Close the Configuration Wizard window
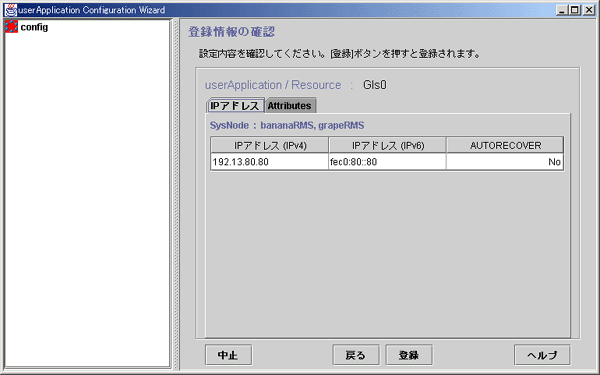Image resolution: width=600 pixels, height=375 pixels. point(589,10)
